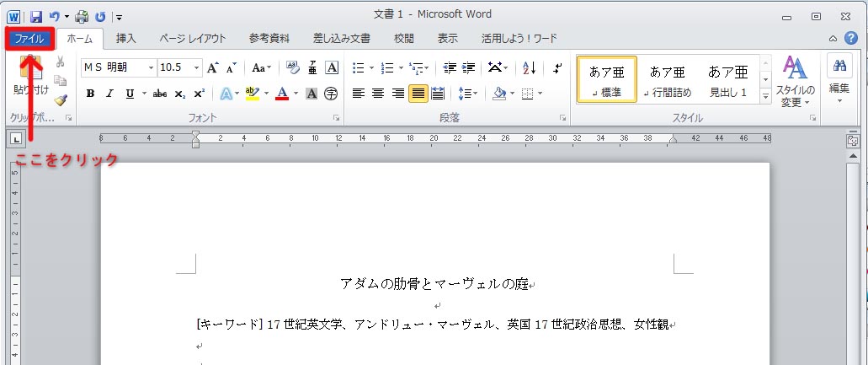The image size is (868, 365).
Task: Repeat the last action with the redo icon
Action: coord(100,17)
